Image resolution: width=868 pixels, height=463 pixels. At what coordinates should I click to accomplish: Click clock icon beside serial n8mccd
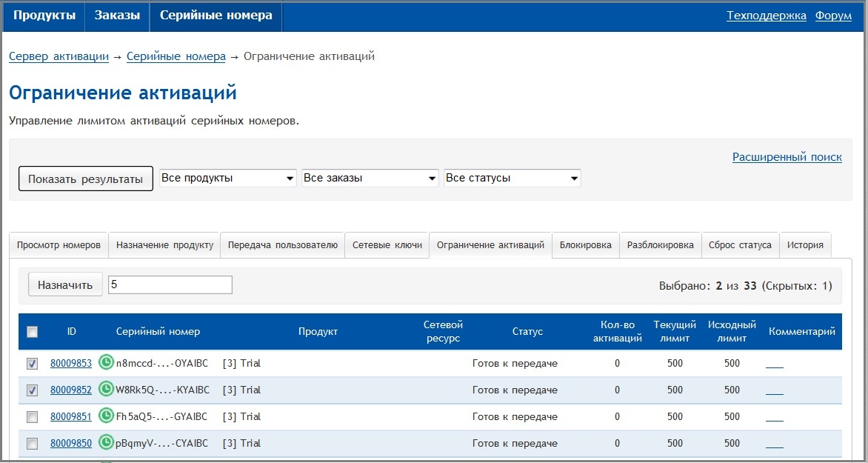click(x=106, y=363)
